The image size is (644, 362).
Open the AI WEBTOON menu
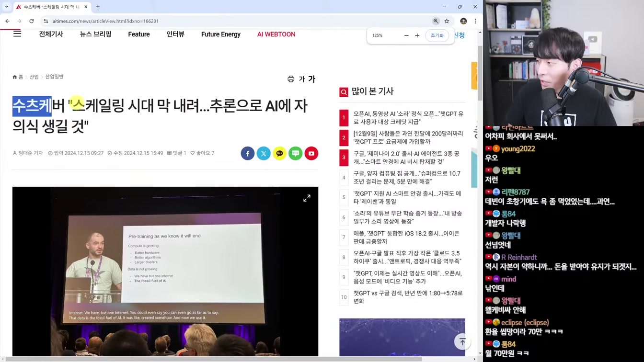pos(276,34)
